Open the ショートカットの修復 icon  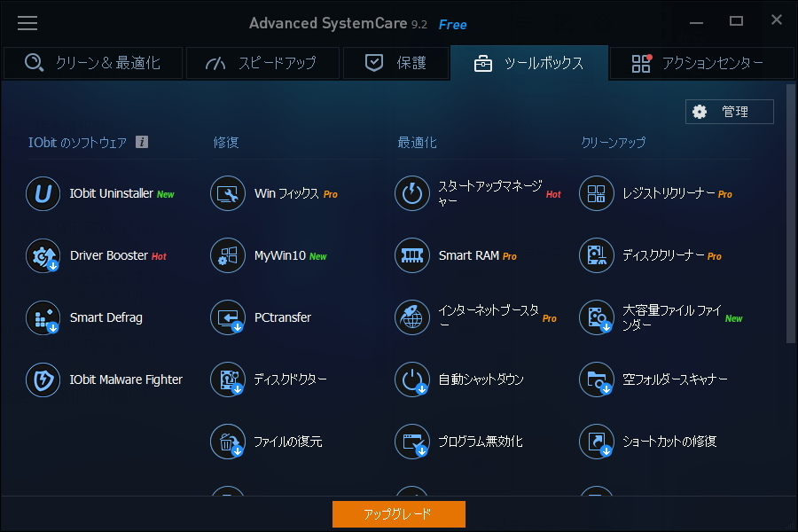[x=597, y=442]
